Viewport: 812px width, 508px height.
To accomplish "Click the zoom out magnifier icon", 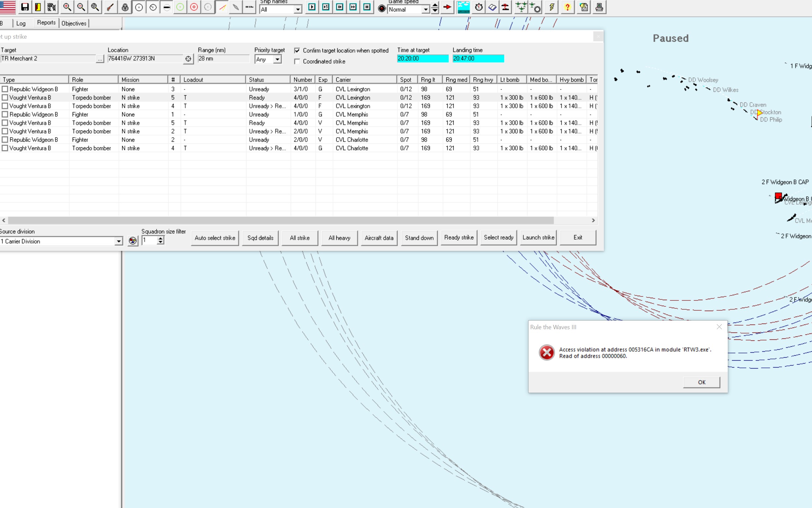I will tap(81, 7).
